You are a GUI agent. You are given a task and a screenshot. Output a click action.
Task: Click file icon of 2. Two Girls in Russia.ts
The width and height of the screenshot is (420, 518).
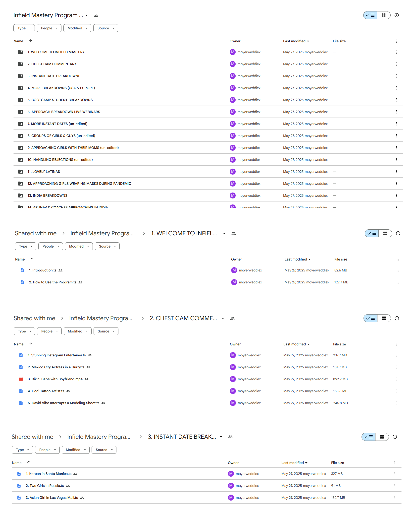19,486
